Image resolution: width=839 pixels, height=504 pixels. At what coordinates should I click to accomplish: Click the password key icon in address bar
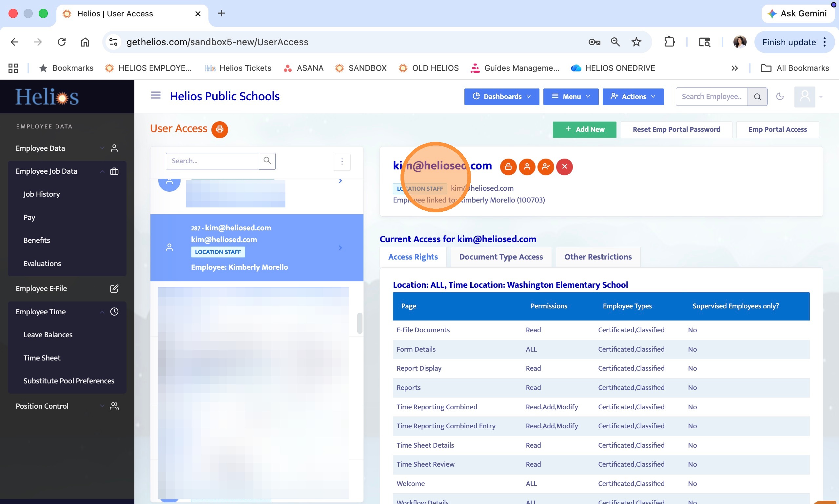594,42
